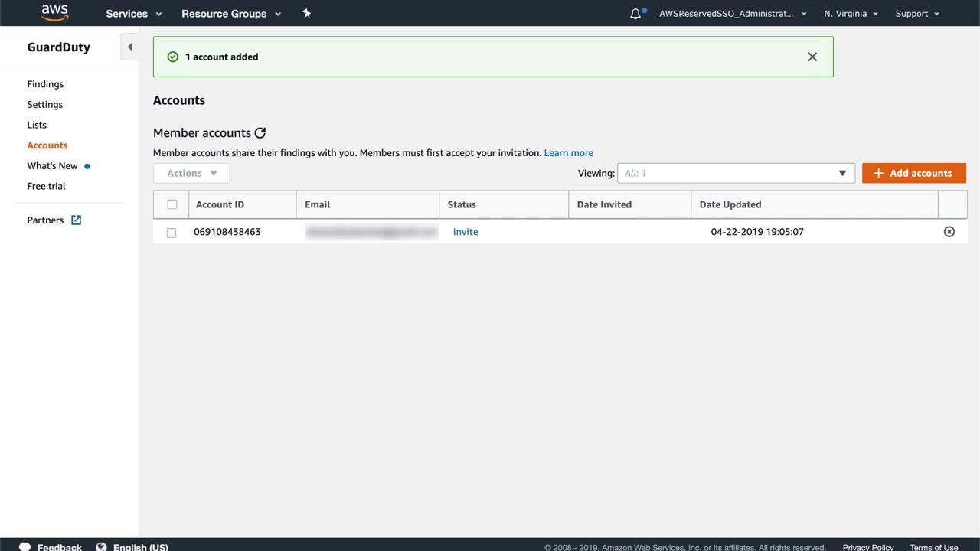Select the checkbox for account 069108438463
Image resolution: width=980 pixels, height=551 pixels.
tap(171, 233)
